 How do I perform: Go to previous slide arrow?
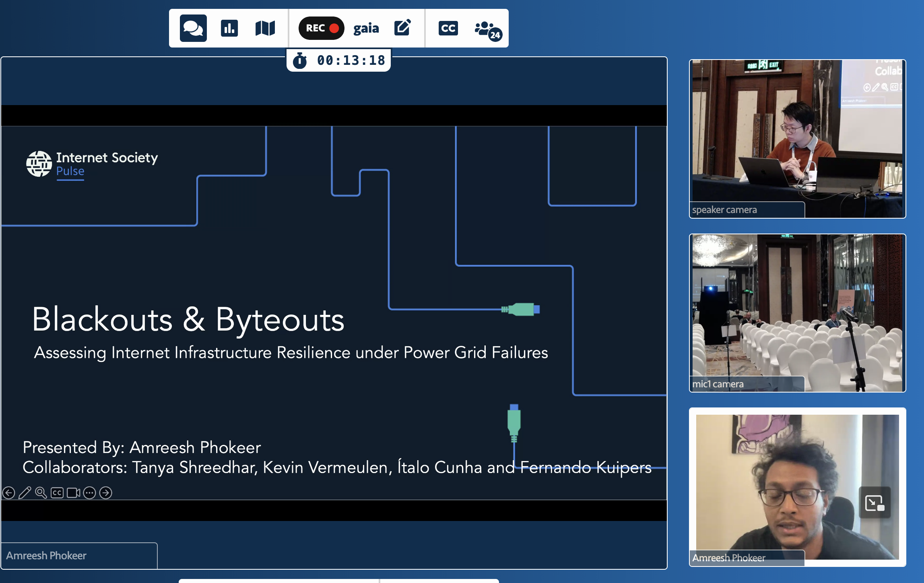tap(9, 493)
